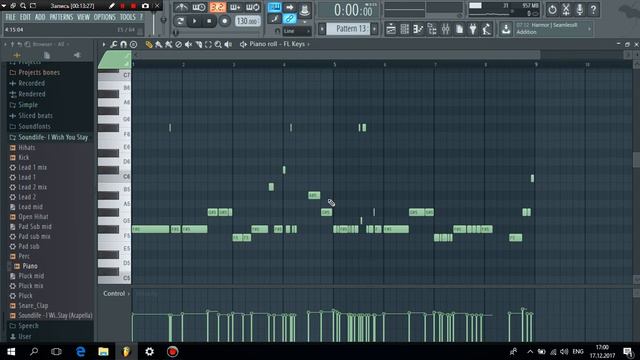
Task: Click the Undo history circular arrow icon
Action: click(552, 9)
